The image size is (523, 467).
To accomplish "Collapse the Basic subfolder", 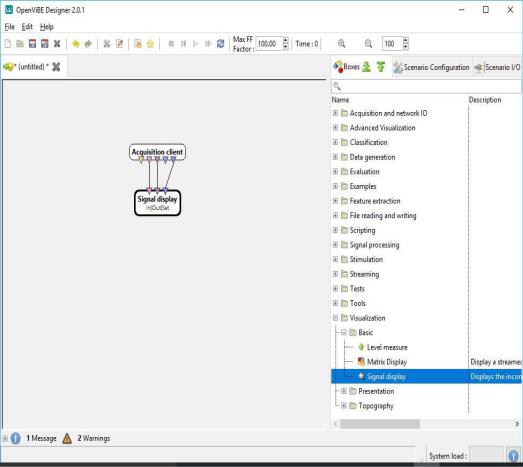I will pyautogui.click(x=344, y=333).
